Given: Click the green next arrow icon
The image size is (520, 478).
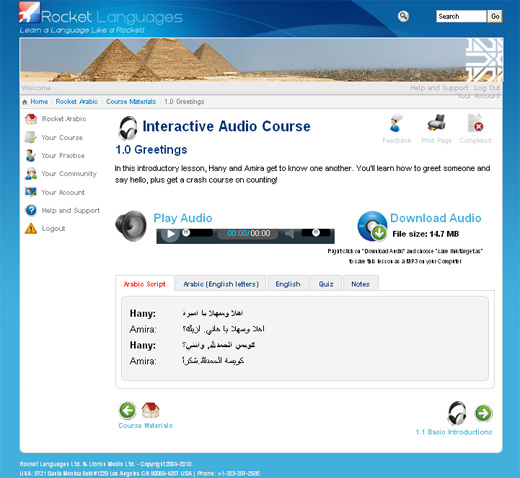Looking at the screenshot, I should click(x=483, y=413).
